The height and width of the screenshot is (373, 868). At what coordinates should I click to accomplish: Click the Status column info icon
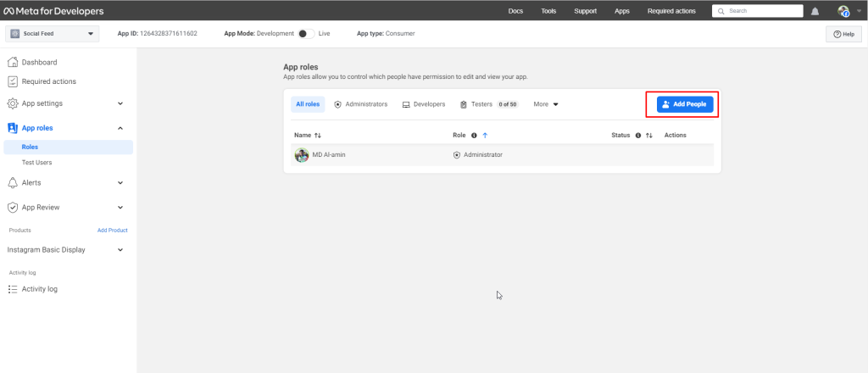637,136
